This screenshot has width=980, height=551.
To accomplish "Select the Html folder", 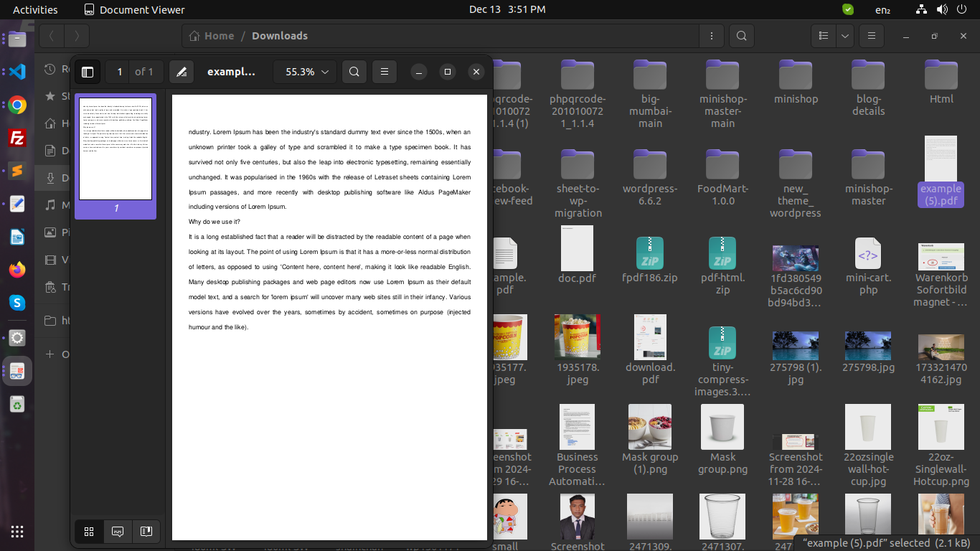I will (941, 82).
